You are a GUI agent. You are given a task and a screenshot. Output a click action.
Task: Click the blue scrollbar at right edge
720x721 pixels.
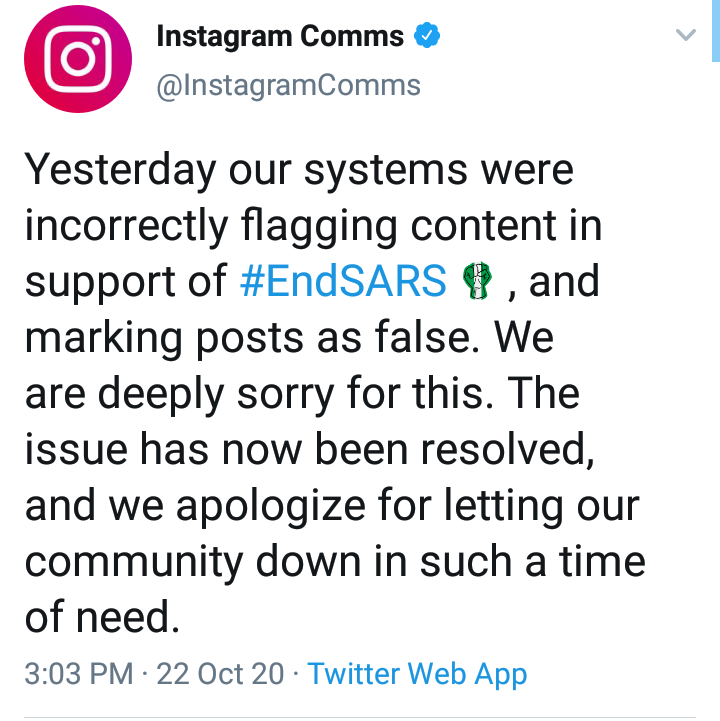tap(715, 30)
